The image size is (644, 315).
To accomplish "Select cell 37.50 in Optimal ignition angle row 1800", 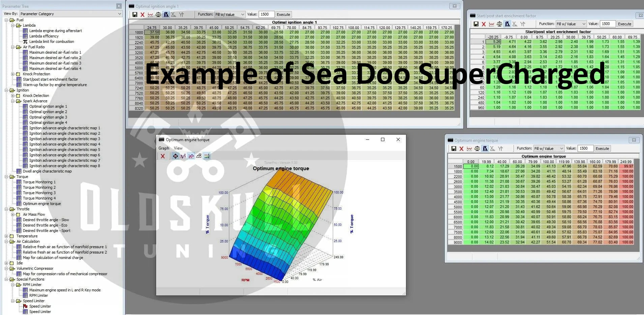I will tap(152, 32).
